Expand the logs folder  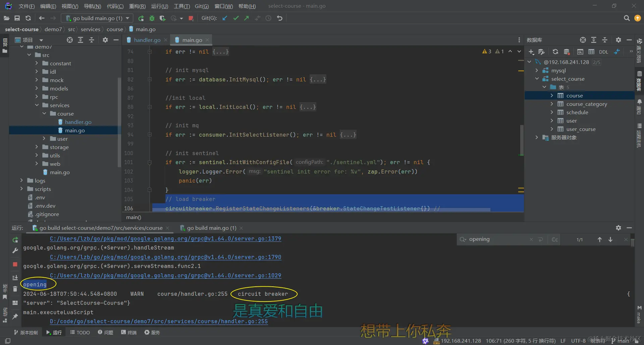coord(22,181)
